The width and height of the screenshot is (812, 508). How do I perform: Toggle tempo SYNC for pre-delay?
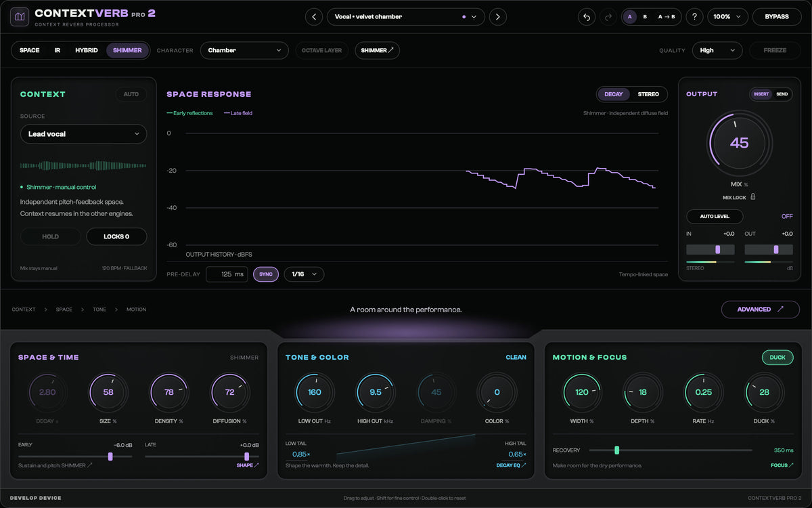(266, 274)
